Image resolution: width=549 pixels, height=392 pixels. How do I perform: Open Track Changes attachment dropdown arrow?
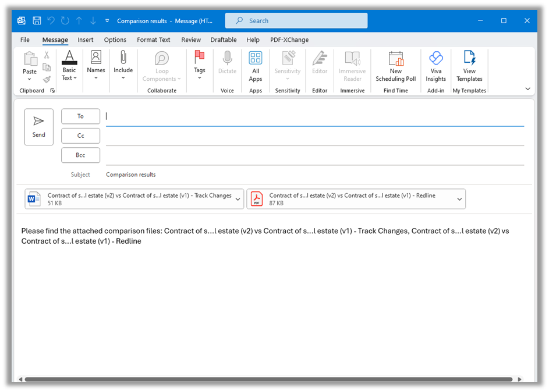click(x=238, y=199)
